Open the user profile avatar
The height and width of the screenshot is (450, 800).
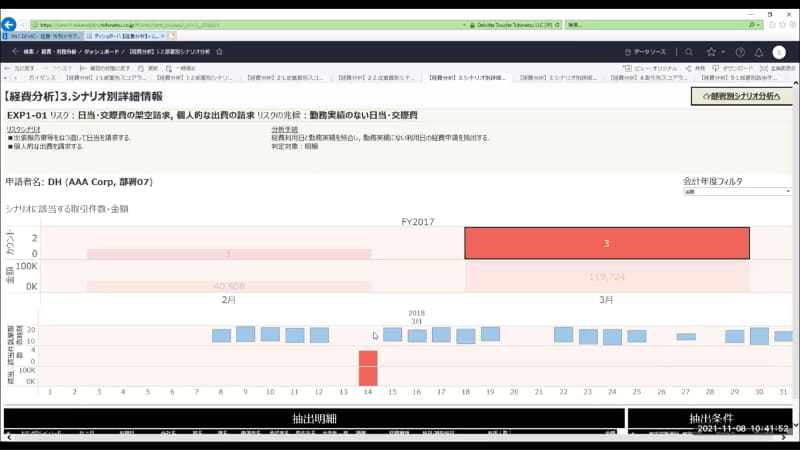(x=779, y=52)
